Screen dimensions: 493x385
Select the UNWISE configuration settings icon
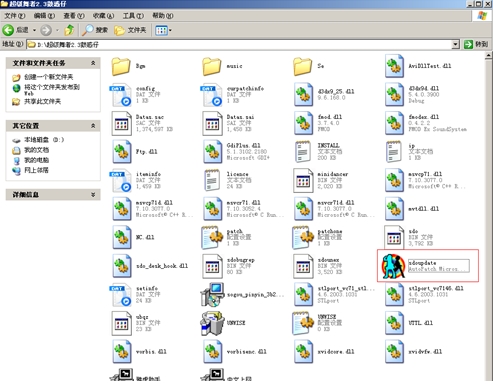(x=303, y=323)
